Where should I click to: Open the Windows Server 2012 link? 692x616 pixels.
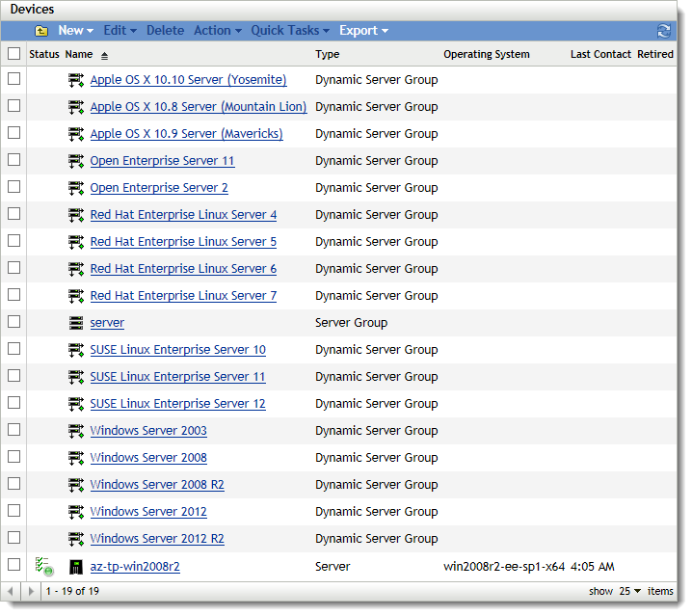[x=148, y=511]
